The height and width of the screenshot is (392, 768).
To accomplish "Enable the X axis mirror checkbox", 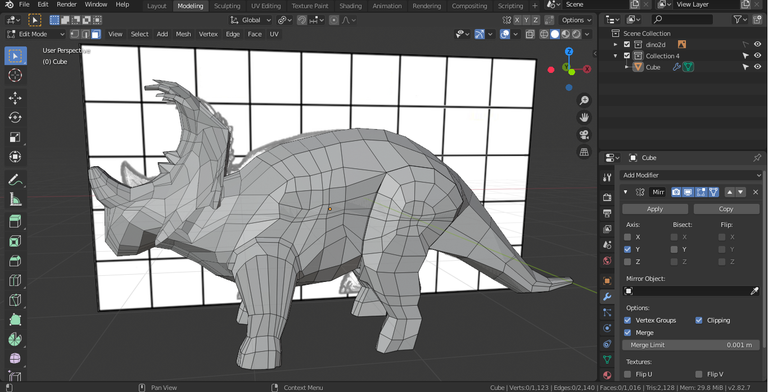I will 627,237.
